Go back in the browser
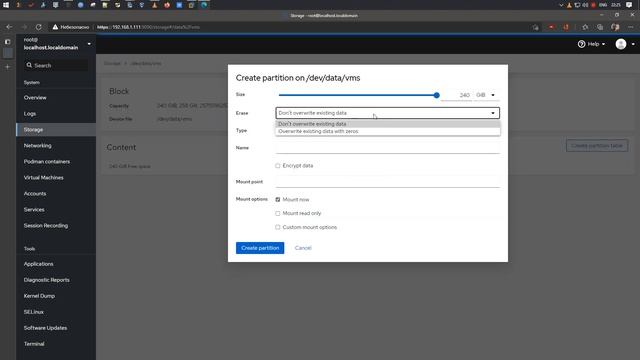Screen dimensions: 640x360 pyautogui.click(x=9, y=27)
